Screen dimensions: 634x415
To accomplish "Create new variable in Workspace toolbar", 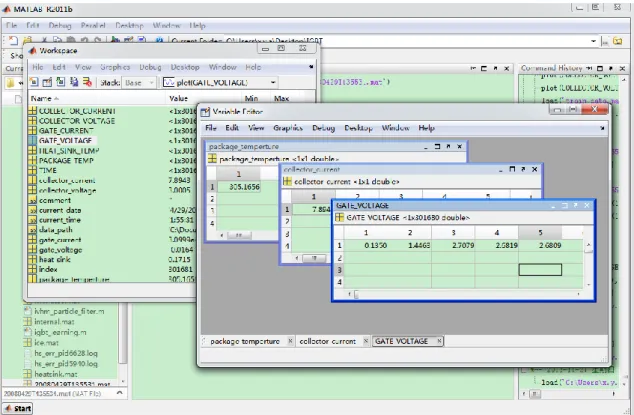I will click(x=34, y=82).
